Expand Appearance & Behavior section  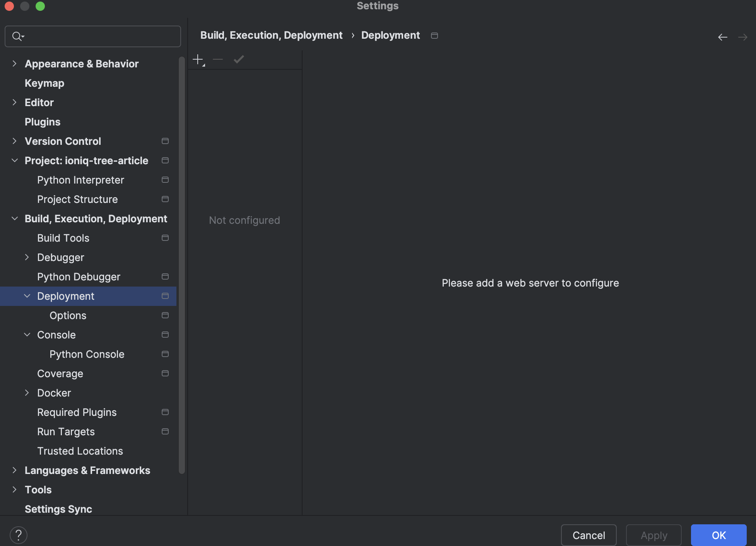point(14,64)
